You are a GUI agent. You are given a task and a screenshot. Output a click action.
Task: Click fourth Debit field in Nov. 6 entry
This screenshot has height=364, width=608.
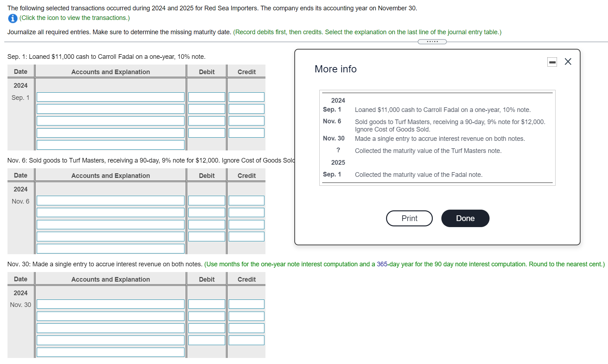tap(207, 236)
